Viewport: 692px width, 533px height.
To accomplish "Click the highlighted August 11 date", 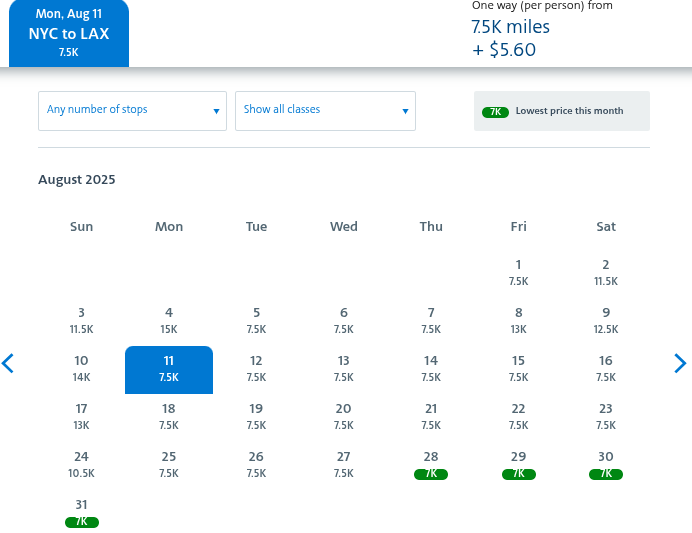I will 169,370.
